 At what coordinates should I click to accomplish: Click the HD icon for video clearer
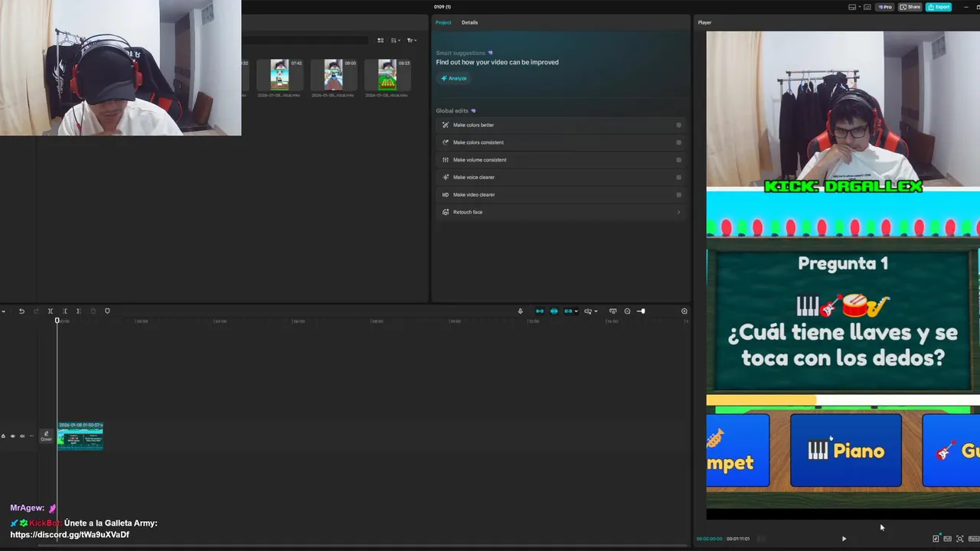tap(446, 194)
